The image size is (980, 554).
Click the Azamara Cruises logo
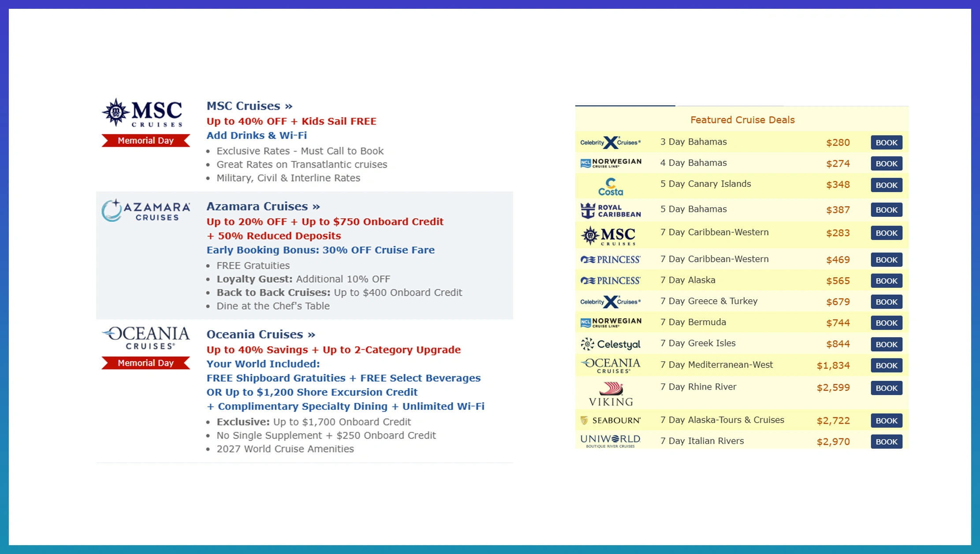coord(146,210)
